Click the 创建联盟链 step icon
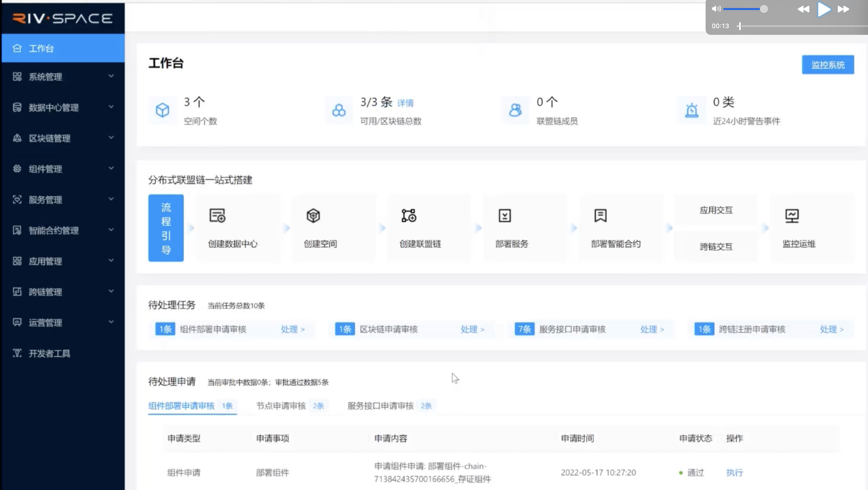The height and width of the screenshot is (490, 868). (409, 216)
